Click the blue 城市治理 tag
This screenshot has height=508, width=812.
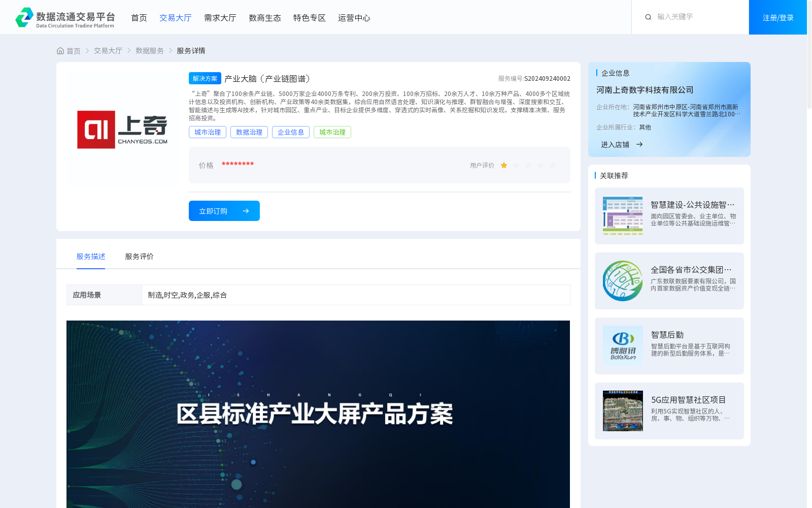208,132
